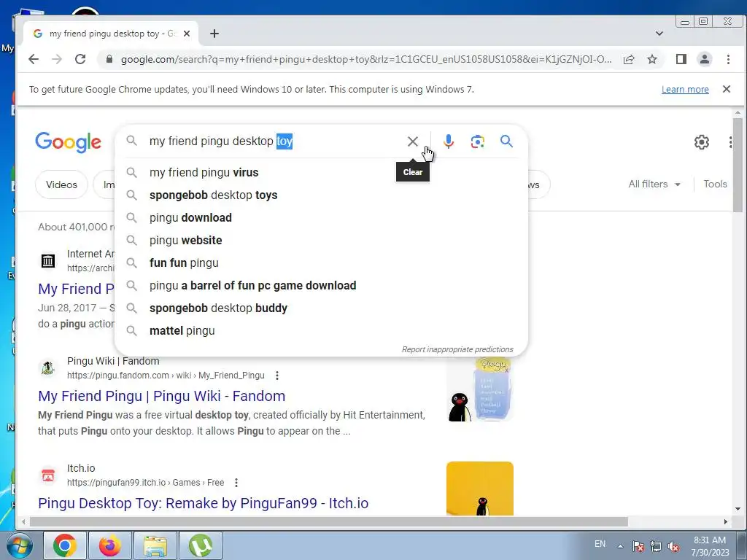Viewport: 747px width, 560px height.
Task: Open the Learn more link
Action: click(685, 90)
